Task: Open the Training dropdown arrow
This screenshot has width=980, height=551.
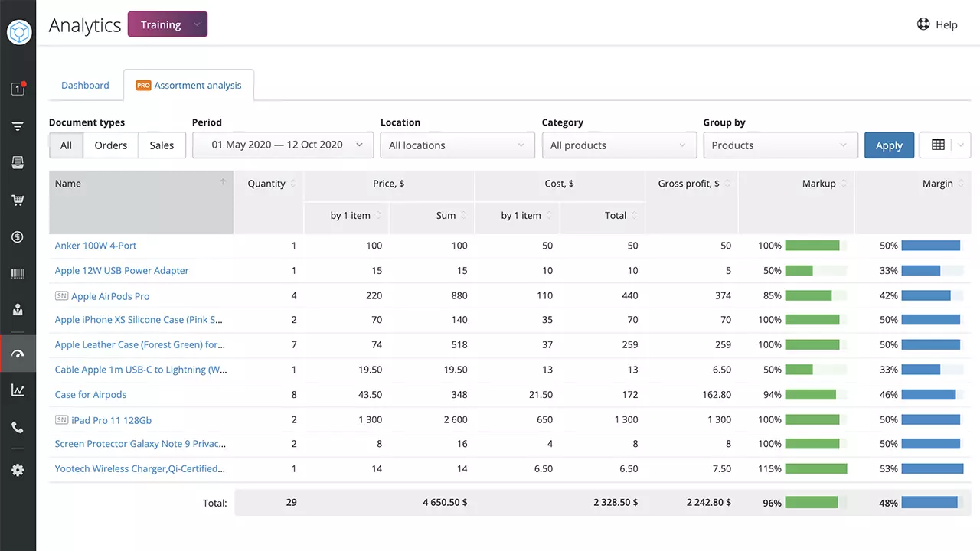Action: (x=197, y=24)
